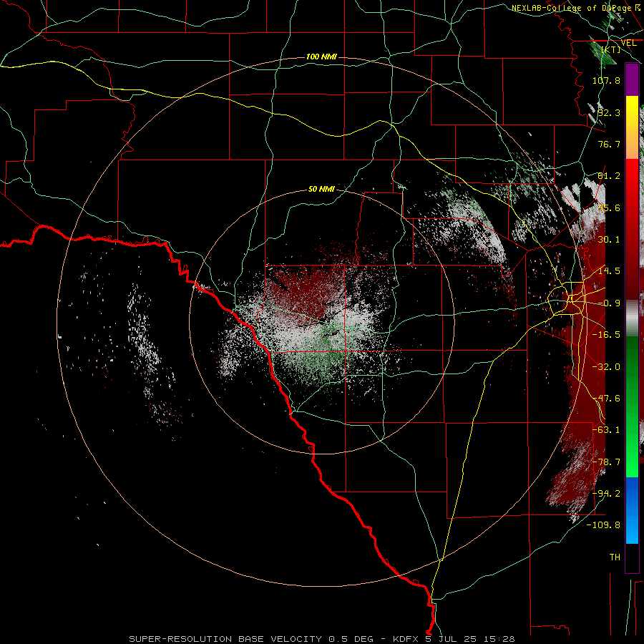The image size is (644, 644).
Task: Click the KDFX station identifier in caption
Action: coord(406,639)
